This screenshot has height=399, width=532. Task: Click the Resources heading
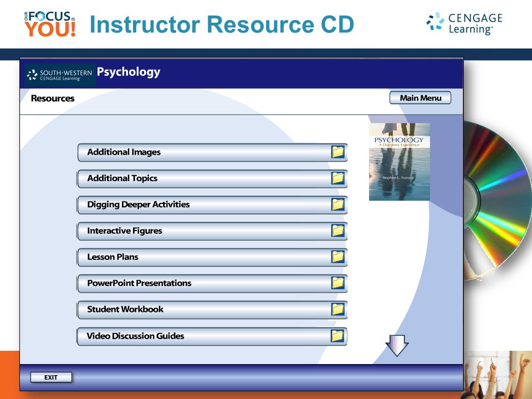[x=53, y=99]
